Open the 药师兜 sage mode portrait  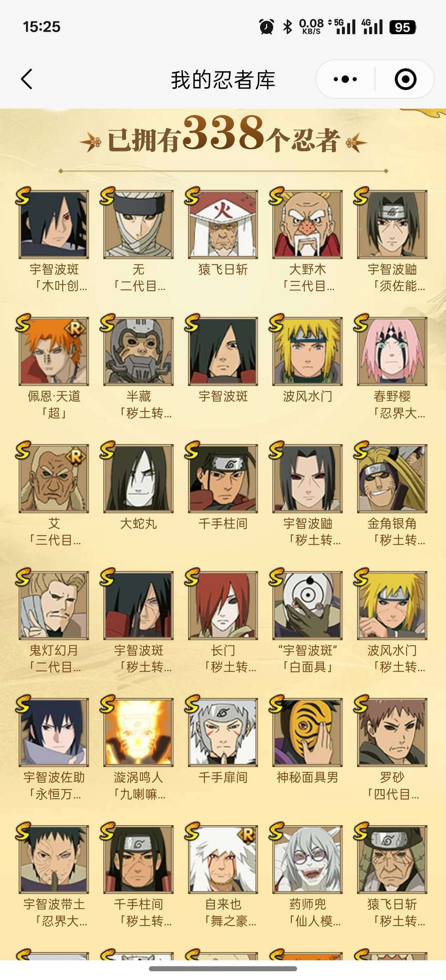coord(308,860)
